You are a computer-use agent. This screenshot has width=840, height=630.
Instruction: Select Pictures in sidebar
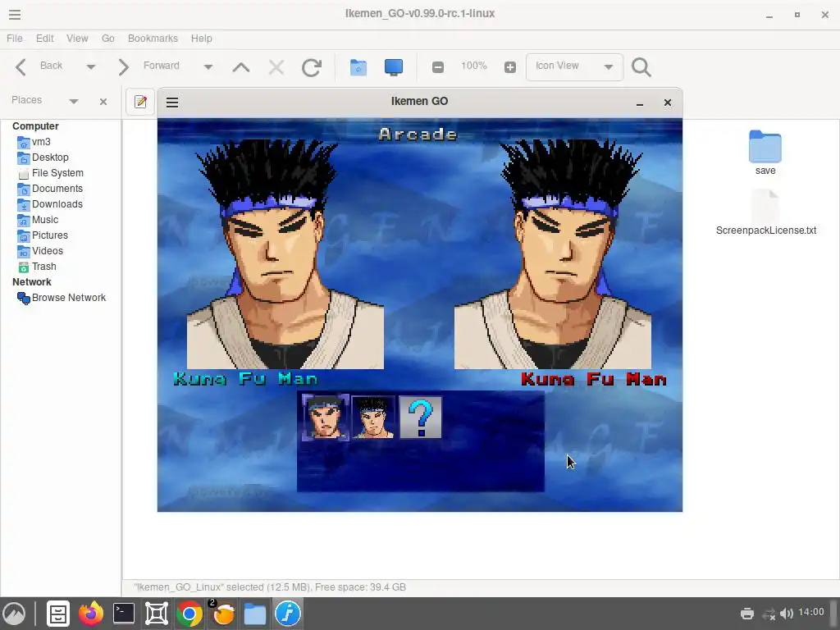click(x=43, y=235)
